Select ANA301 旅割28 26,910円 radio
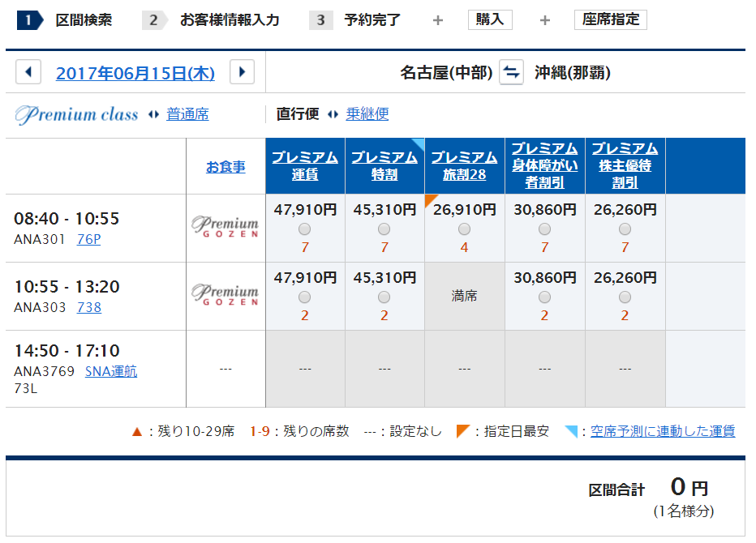This screenshot has width=756, height=543. tap(464, 229)
